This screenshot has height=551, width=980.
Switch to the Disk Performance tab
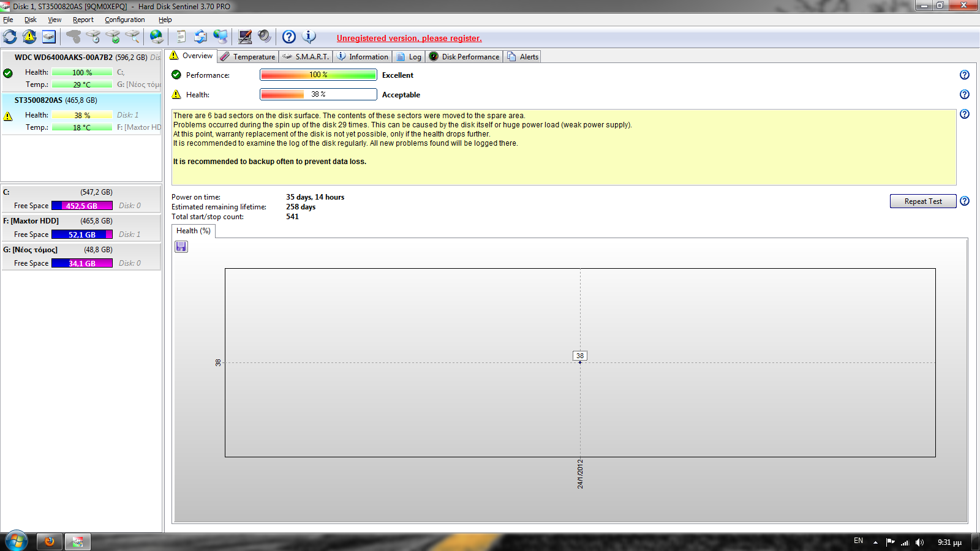pyautogui.click(x=464, y=56)
